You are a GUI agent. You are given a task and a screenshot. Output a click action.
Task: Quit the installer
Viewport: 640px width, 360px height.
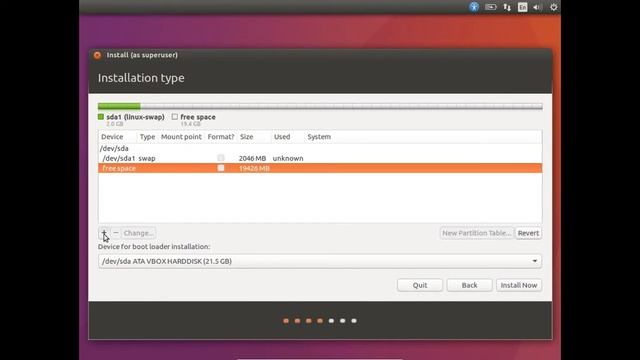pos(420,285)
